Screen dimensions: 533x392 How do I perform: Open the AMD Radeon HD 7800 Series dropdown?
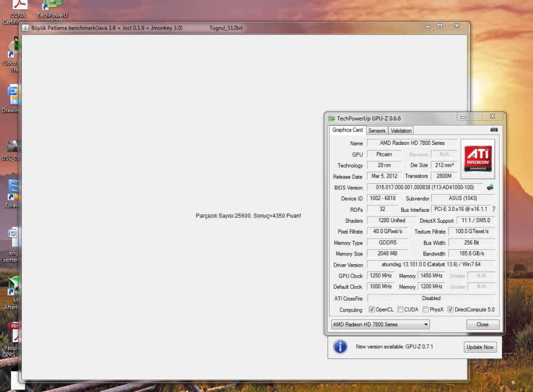click(x=380, y=325)
